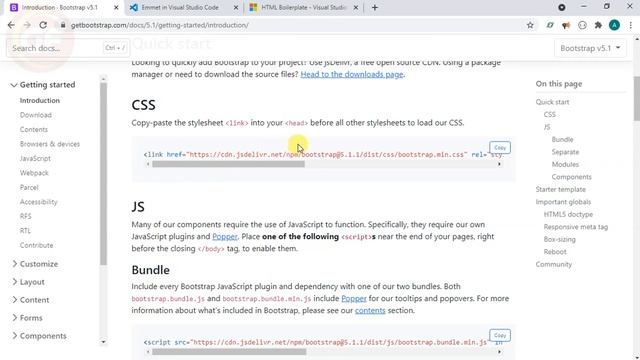This screenshot has height=360, width=640.
Task: Bookmark this page with the star icon
Action: [530, 25]
